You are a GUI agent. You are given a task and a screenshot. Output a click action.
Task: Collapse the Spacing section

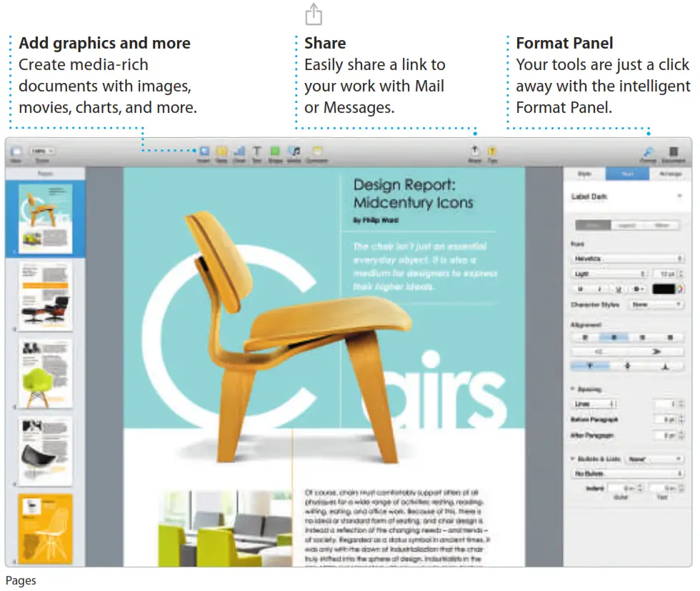point(573,389)
